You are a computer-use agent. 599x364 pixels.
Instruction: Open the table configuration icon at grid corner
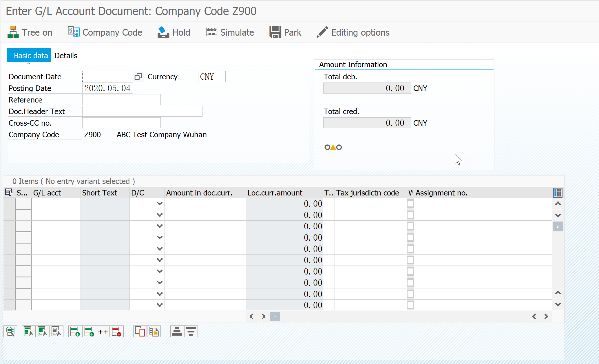(x=558, y=193)
